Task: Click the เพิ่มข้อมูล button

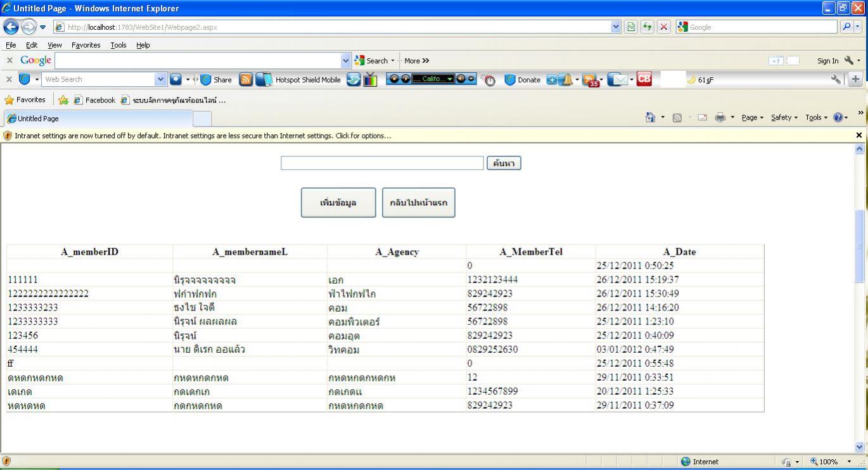Action: point(338,203)
